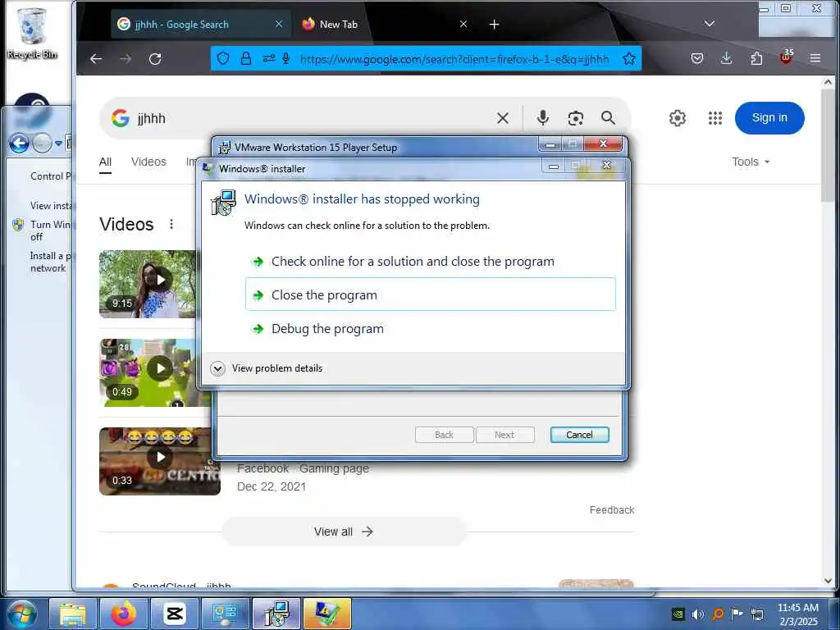The width and height of the screenshot is (840, 630).
Task: Open the Recycle Bin desktop icon
Action: (32, 33)
